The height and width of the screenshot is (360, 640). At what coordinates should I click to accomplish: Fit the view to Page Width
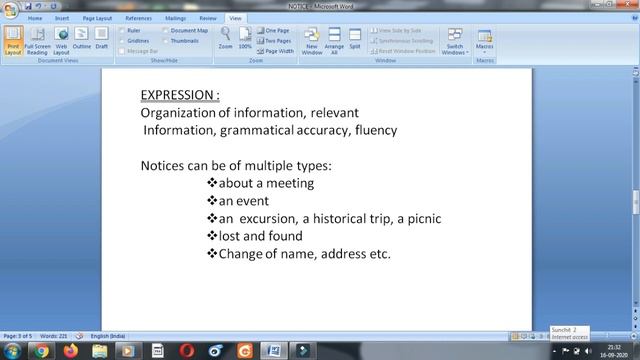275,51
